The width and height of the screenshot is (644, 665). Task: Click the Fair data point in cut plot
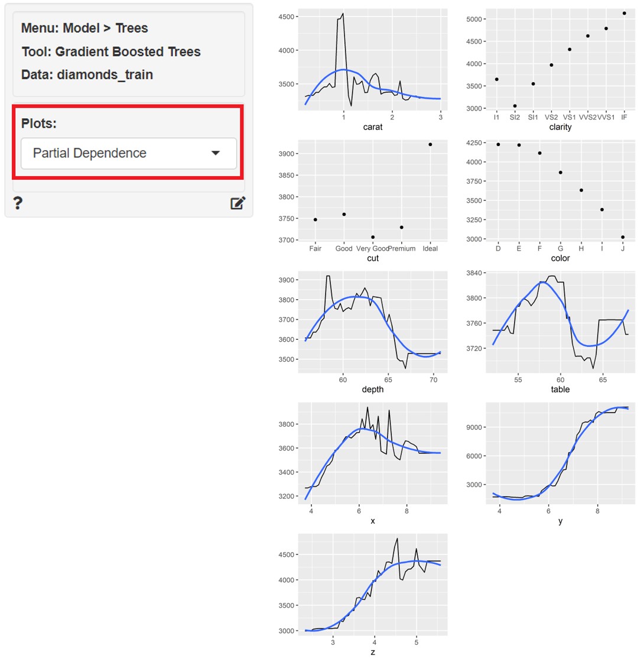coord(316,220)
